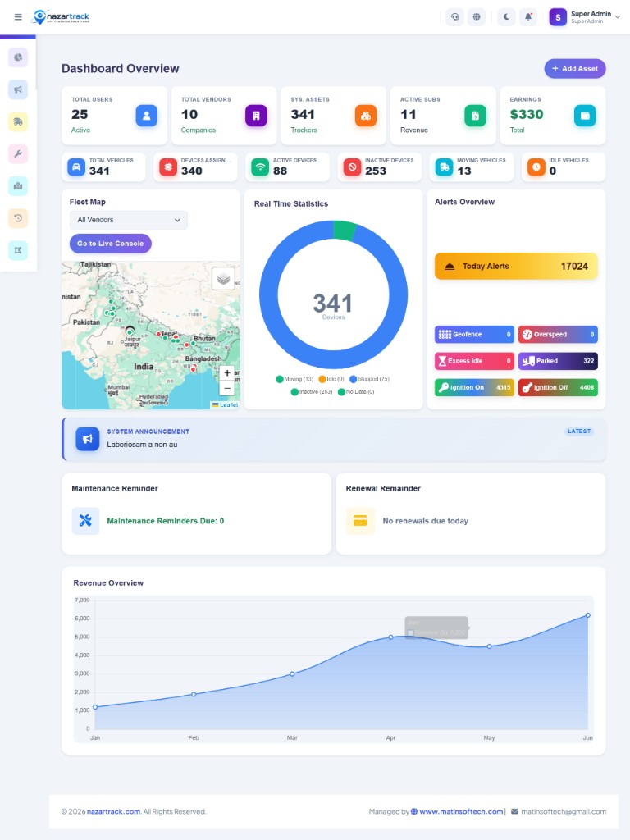Click Maintenance Reminders Due: 0 text
Viewport: 630px width, 840px height.
point(166,521)
